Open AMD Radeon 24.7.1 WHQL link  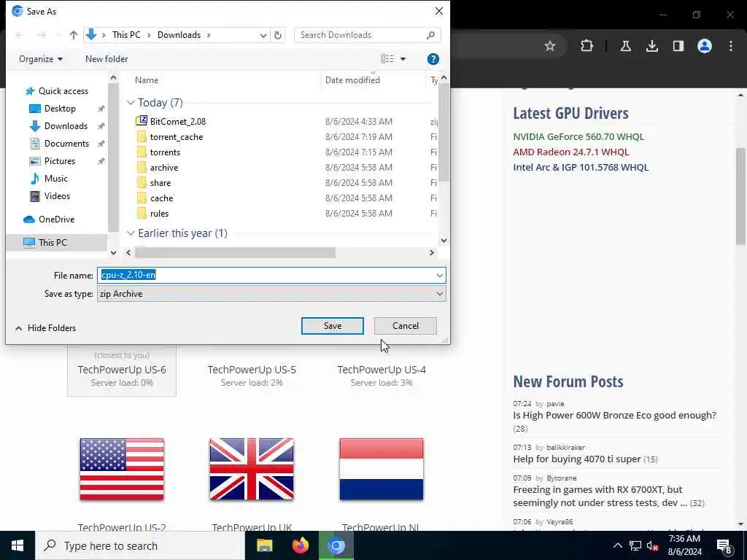pyautogui.click(x=570, y=152)
